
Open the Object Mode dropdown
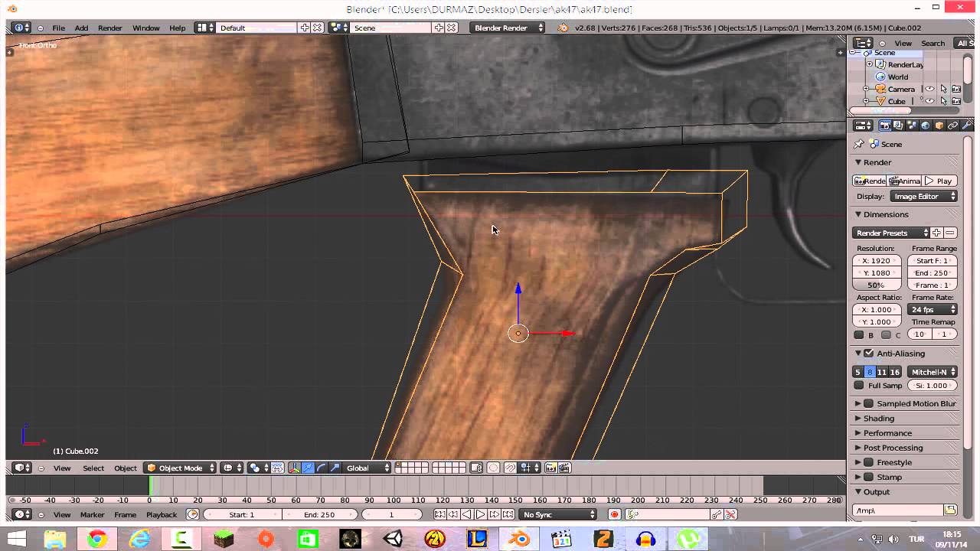point(181,468)
